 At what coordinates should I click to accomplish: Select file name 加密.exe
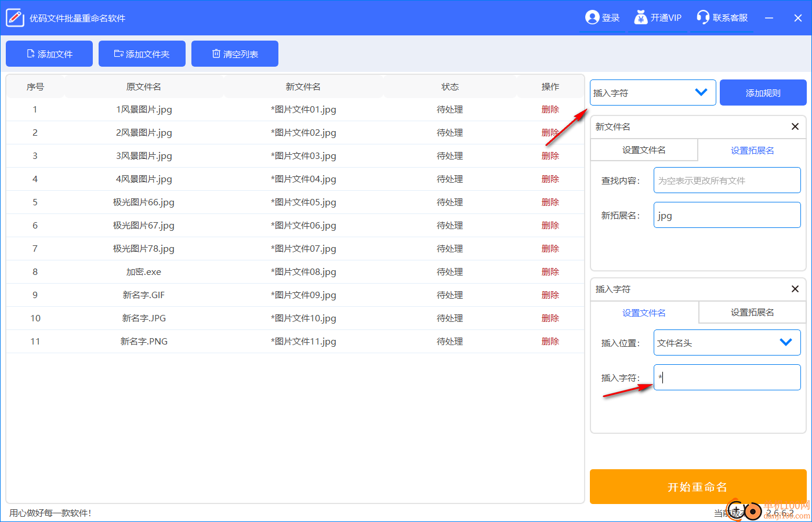144,272
